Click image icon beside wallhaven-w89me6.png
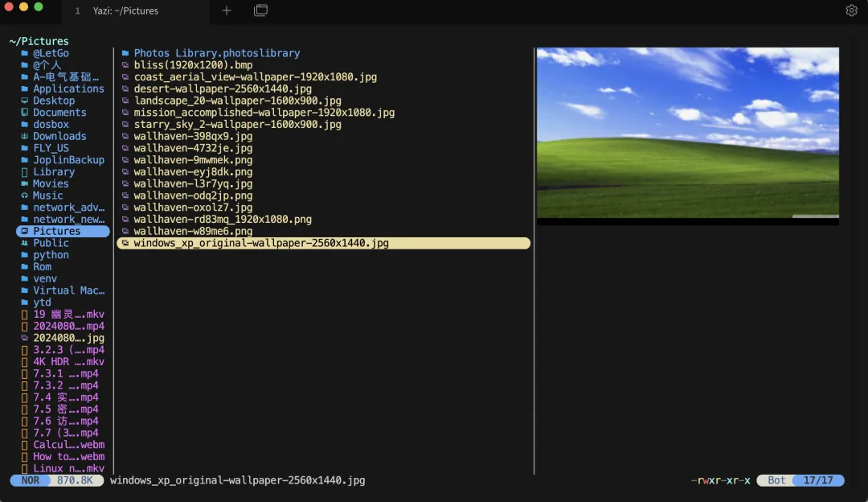 [125, 231]
